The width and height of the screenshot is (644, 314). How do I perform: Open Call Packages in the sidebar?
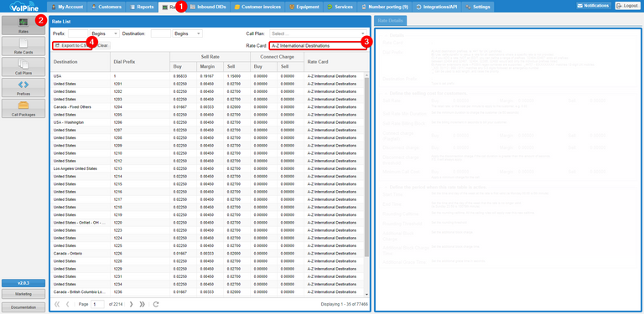[23, 109]
